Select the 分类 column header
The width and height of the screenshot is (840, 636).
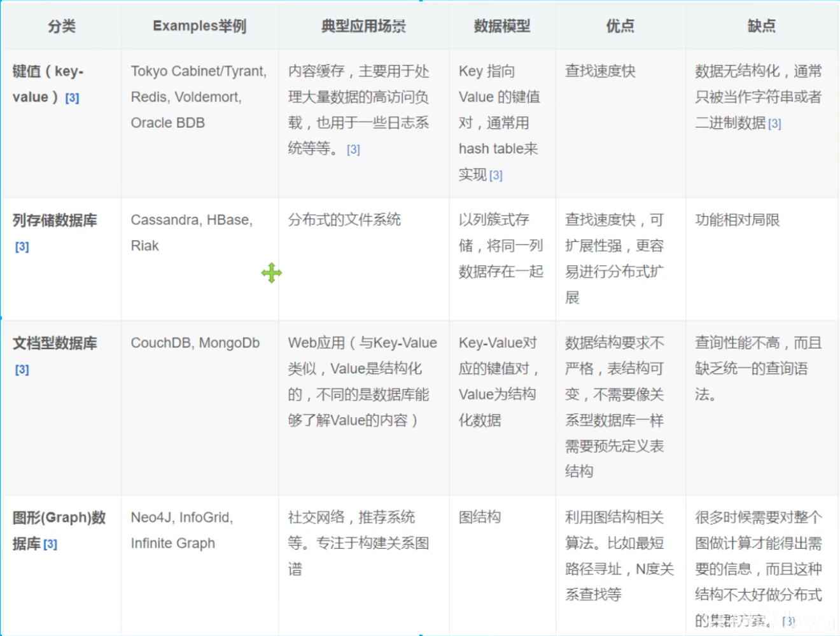62,26
